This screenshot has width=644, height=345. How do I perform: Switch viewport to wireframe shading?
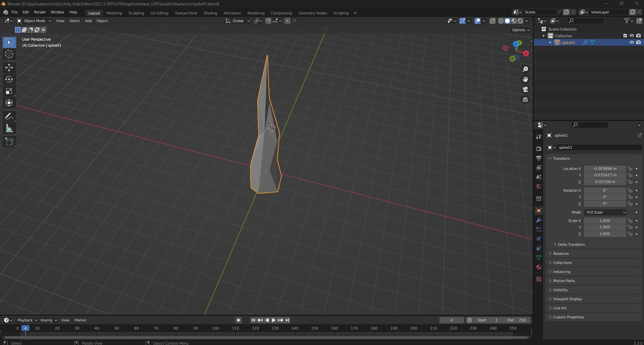[x=501, y=21]
